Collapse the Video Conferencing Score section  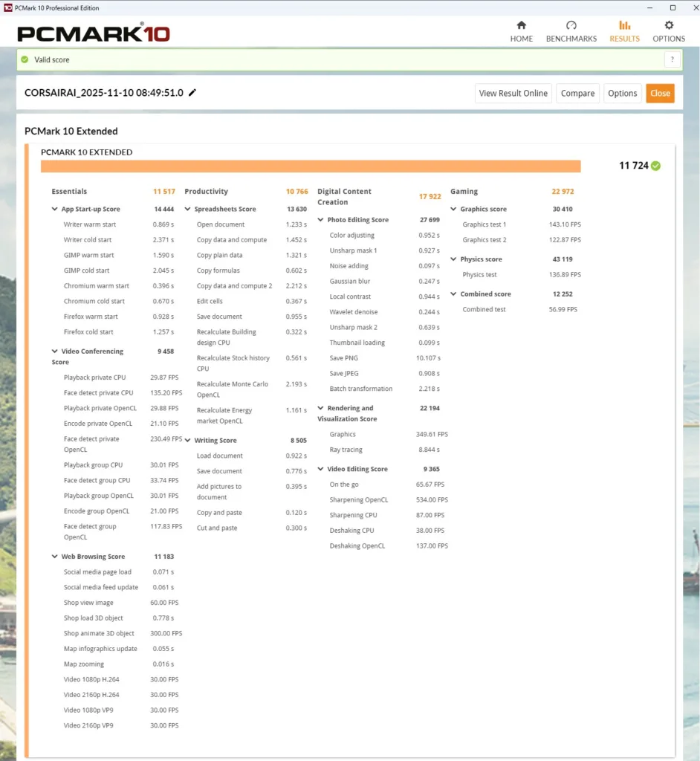[x=55, y=352]
